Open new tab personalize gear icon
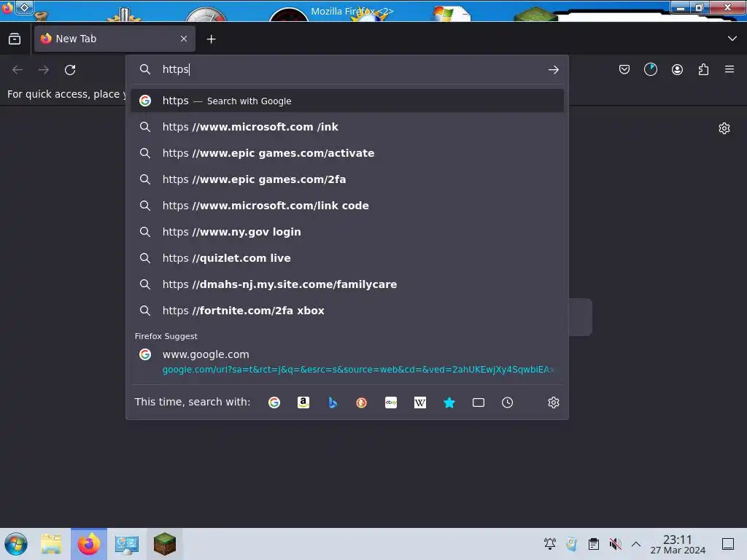Screen dimensions: 747x560 tap(724, 128)
